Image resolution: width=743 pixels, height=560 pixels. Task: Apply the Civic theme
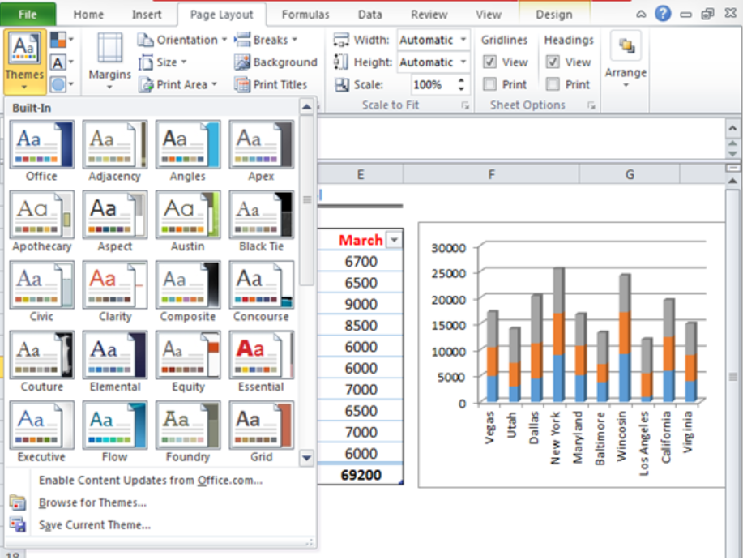click(x=41, y=292)
